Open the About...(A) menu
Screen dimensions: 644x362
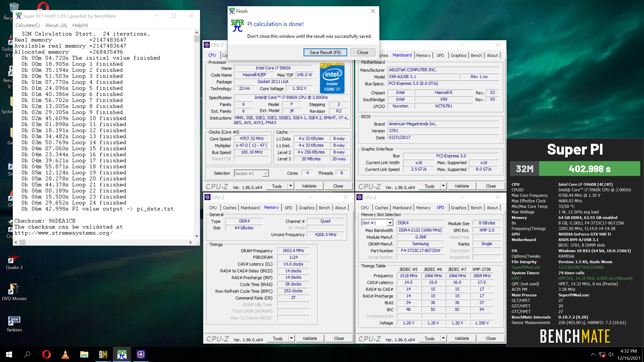(56, 25)
